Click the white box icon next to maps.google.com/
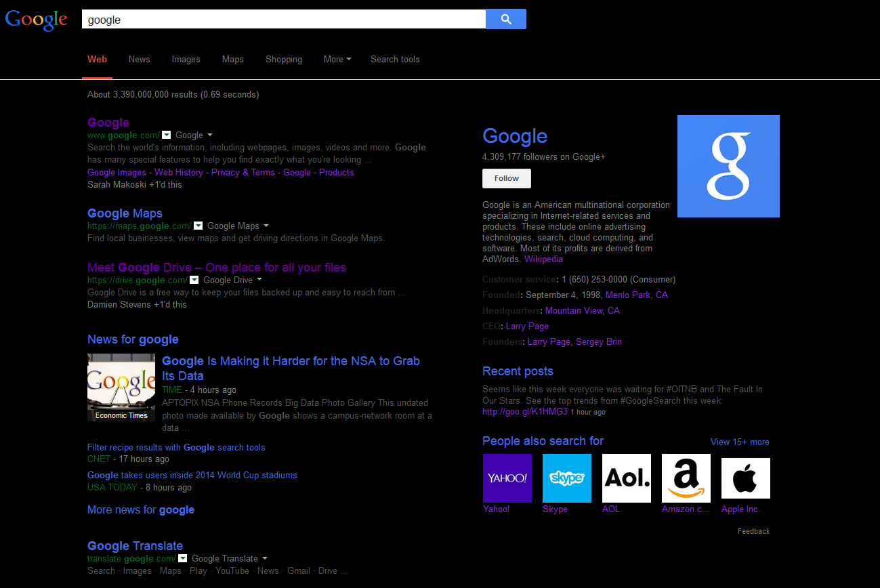This screenshot has height=588, width=880. click(x=198, y=226)
